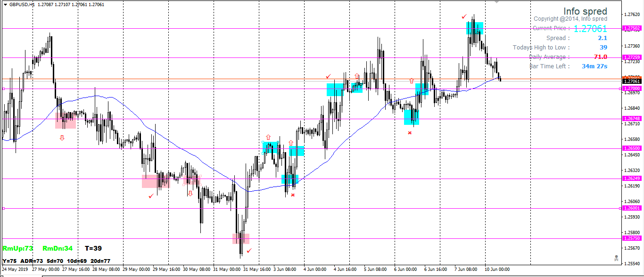The image size is (644, 277).
Task: Select the red check mark above the 7 Jun peak
Action: point(464,17)
